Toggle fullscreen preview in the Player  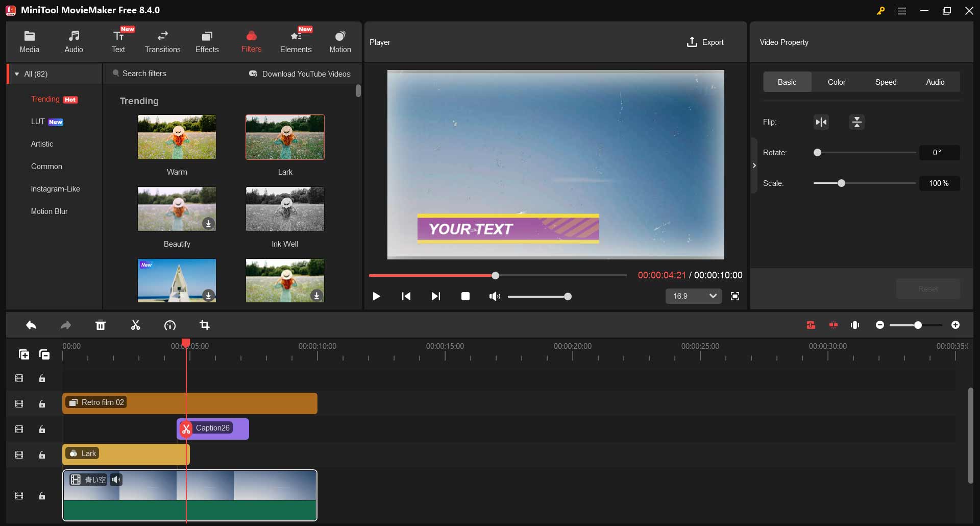click(735, 296)
